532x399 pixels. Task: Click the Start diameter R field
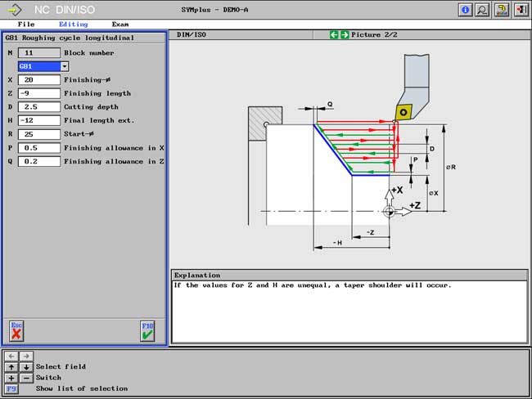(38, 134)
